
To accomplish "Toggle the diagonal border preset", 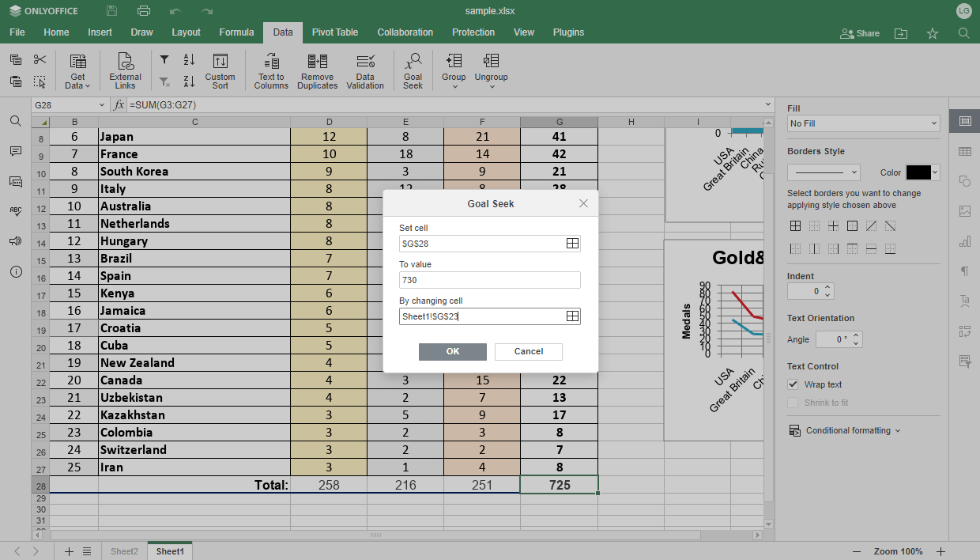I will (871, 225).
